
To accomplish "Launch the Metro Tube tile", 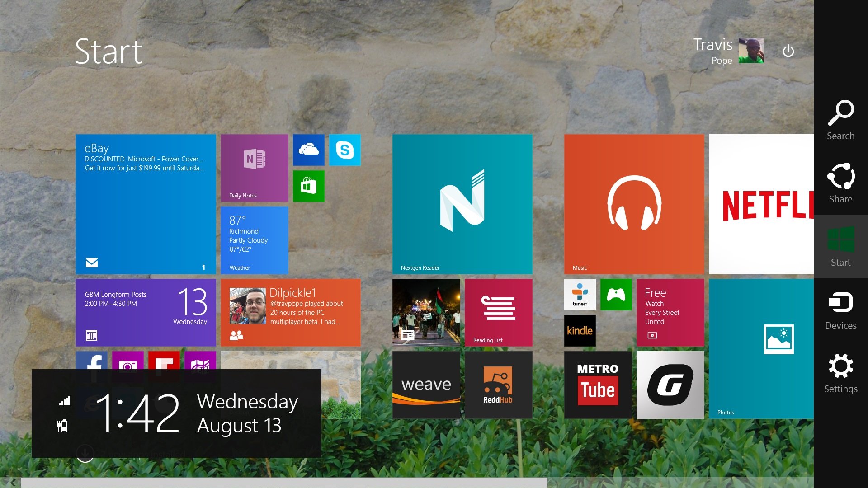I will click(598, 385).
